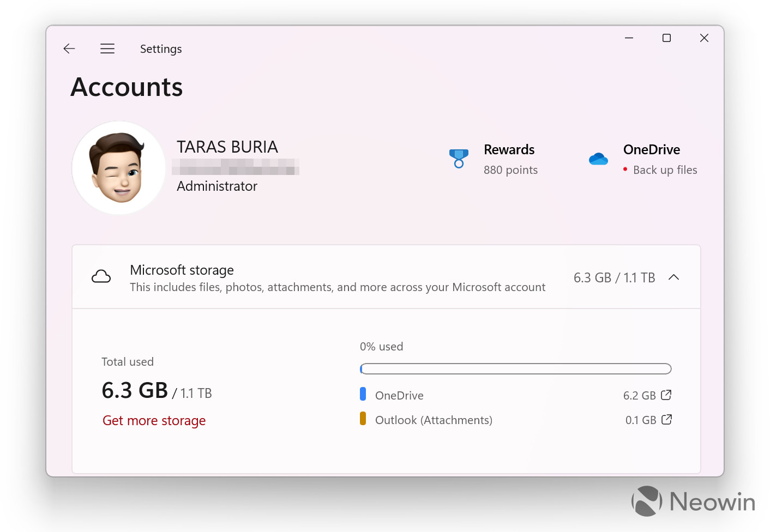The image size is (770, 532).
Task: Click the 6.3 GB / 1.1 TB header value
Action: [x=614, y=277]
